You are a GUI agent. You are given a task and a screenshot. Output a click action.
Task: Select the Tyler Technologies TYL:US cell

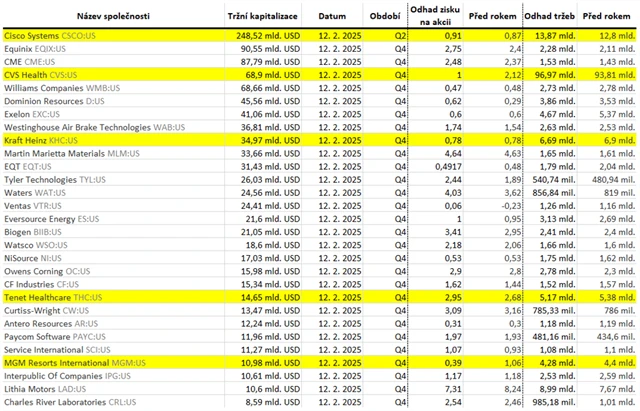55,180
